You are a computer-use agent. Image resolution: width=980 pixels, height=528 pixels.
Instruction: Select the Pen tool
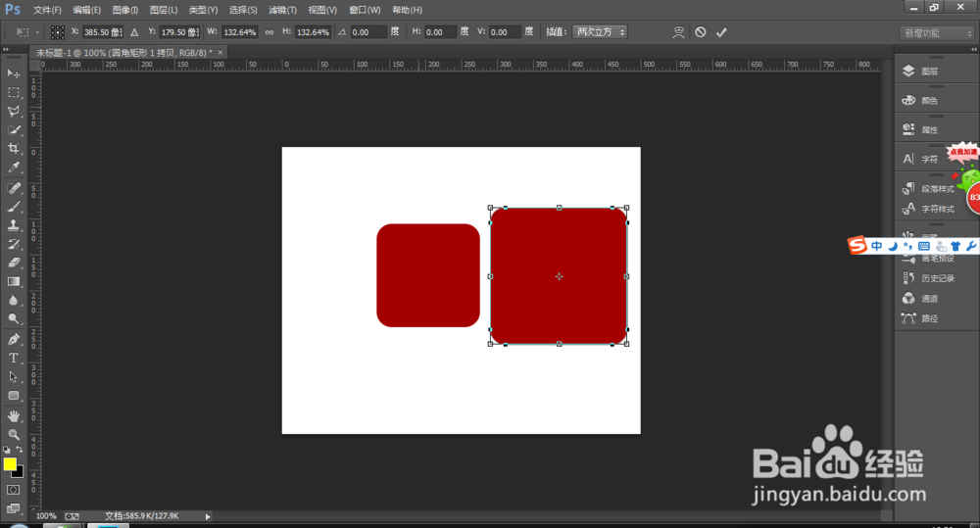coord(13,339)
